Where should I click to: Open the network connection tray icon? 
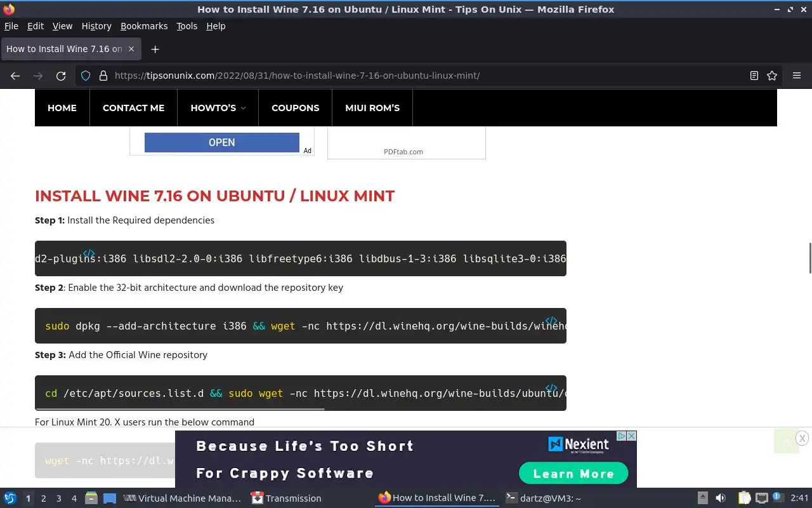tap(761, 498)
